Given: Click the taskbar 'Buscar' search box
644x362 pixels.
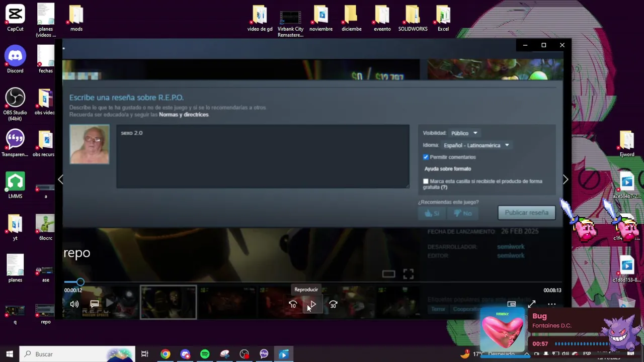Looking at the screenshot, I should (x=77, y=354).
